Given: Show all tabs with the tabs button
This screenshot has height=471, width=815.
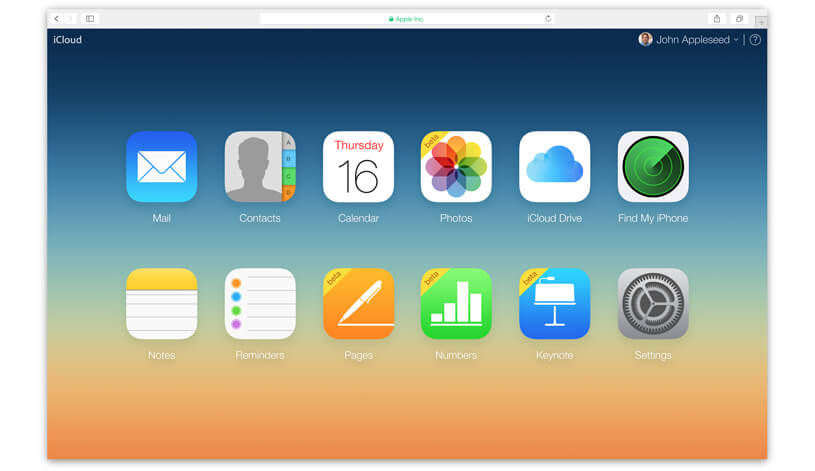Looking at the screenshot, I should click(739, 19).
